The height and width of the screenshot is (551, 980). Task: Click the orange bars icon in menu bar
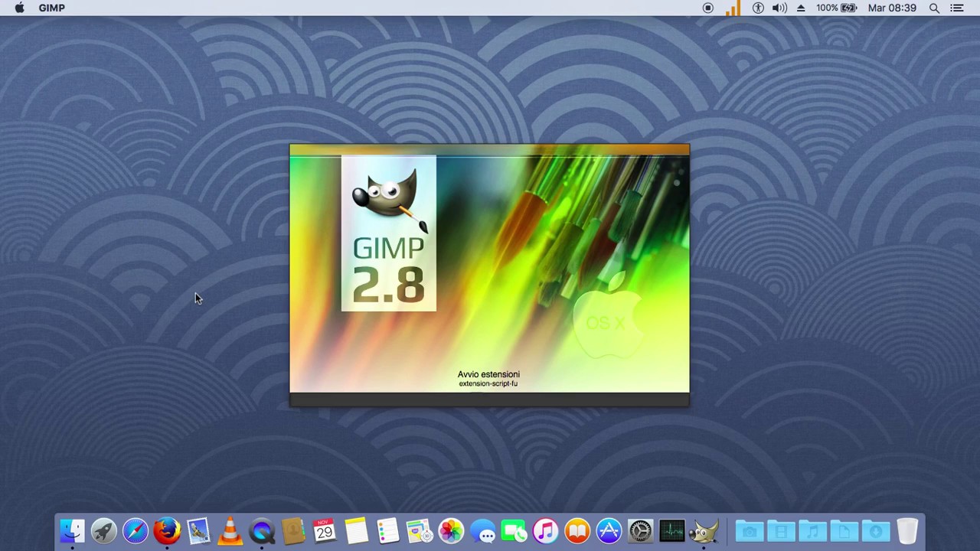pos(733,8)
